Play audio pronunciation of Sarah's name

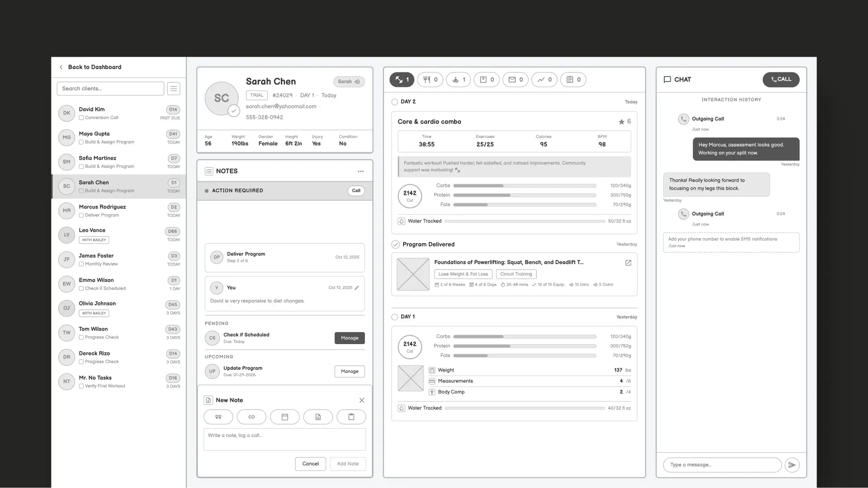pyautogui.click(x=357, y=81)
